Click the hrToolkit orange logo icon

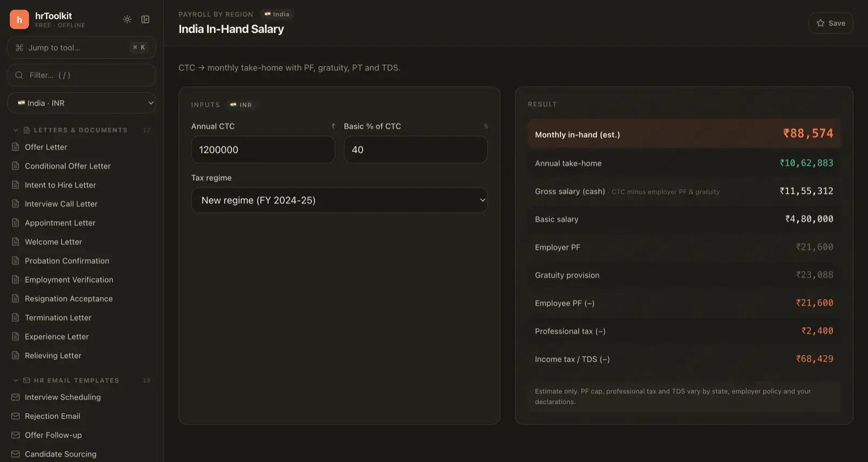point(20,20)
